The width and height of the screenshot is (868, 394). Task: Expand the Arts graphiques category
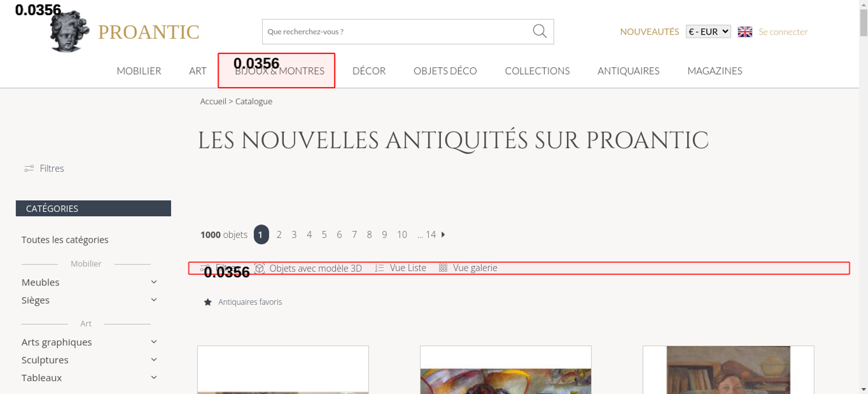[x=154, y=342]
